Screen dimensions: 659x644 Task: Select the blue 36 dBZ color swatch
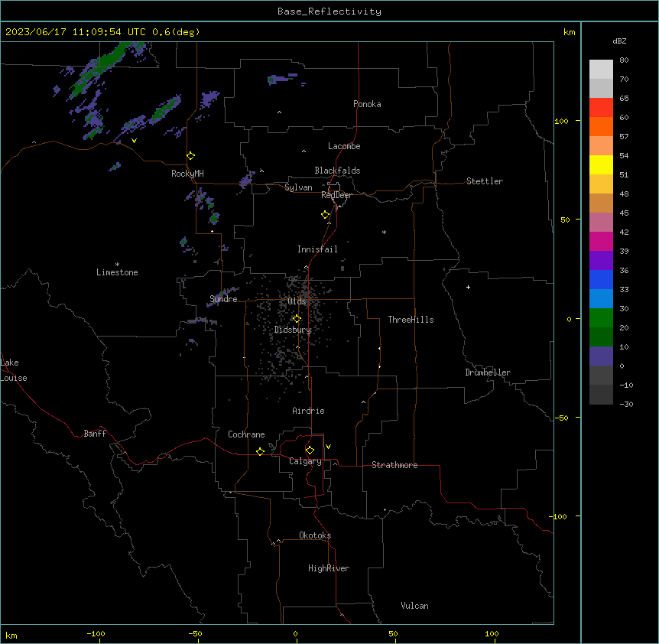[x=601, y=279]
